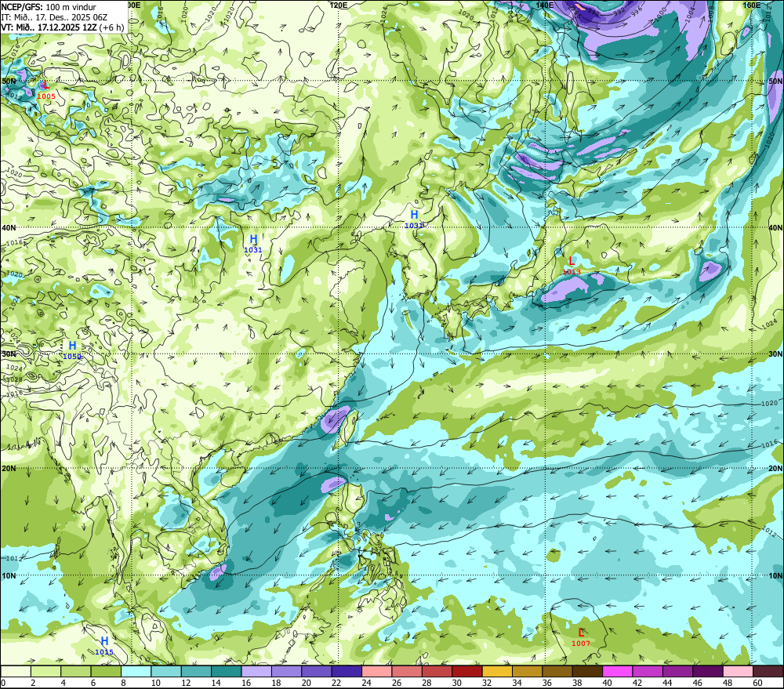Click the '120E' longitude label at top
This screenshot has width=784, height=689.
tap(339, 5)
